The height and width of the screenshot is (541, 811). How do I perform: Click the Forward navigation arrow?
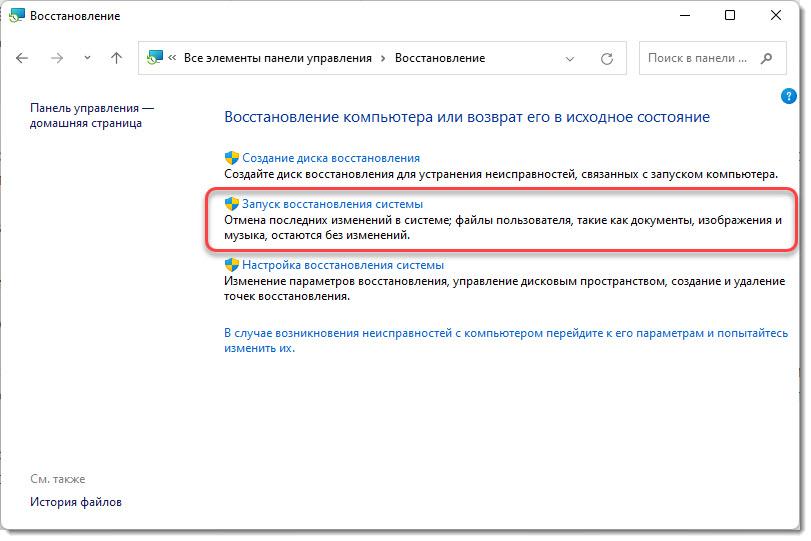(56, 58)
